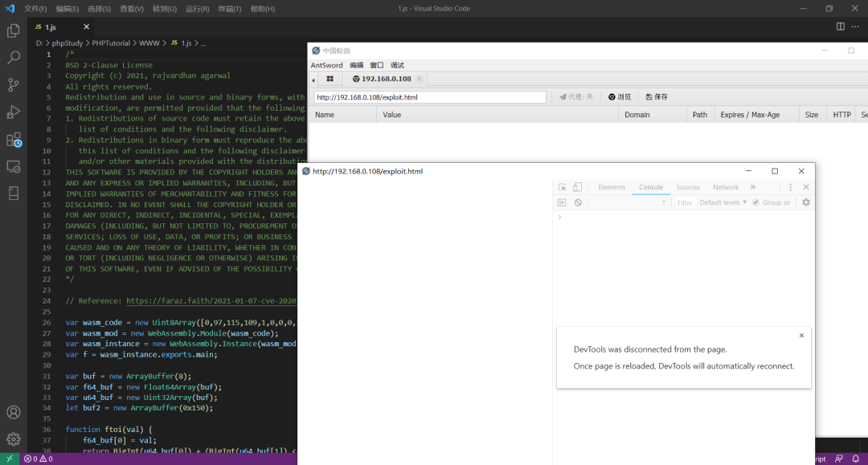Dismiss the DevTools disconnected message

801,336
